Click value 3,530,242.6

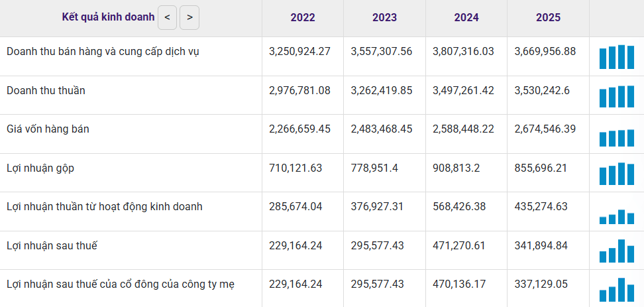coord(542,90)
